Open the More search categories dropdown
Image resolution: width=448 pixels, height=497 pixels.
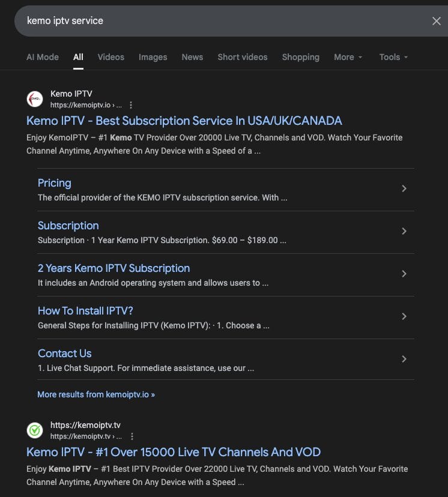point(348,57)
